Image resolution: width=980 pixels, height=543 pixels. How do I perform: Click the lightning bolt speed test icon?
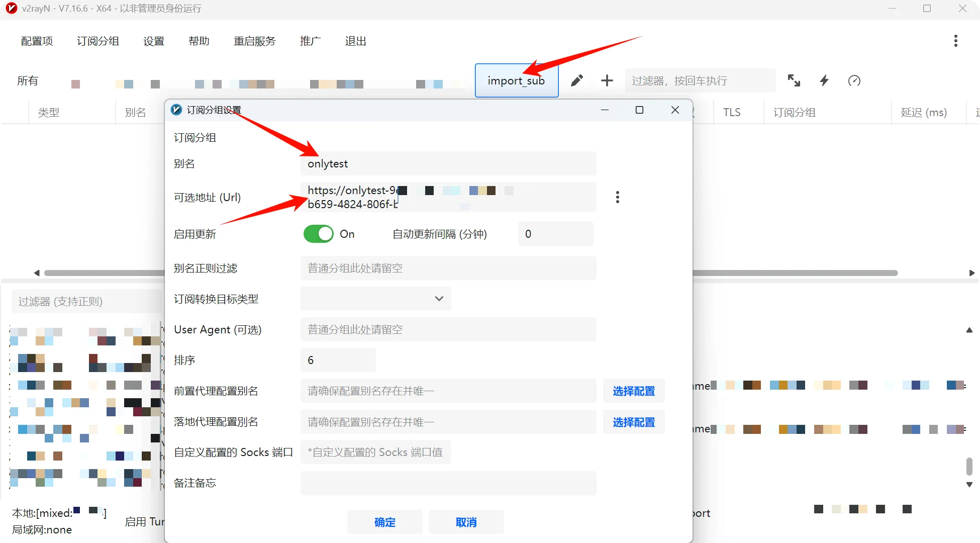click(x=824, y=80)
